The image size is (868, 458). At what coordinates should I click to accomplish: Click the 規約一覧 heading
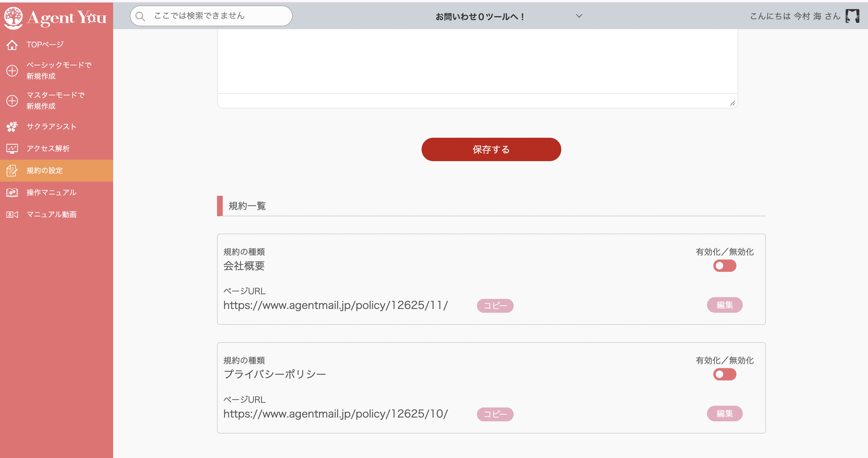247,206
